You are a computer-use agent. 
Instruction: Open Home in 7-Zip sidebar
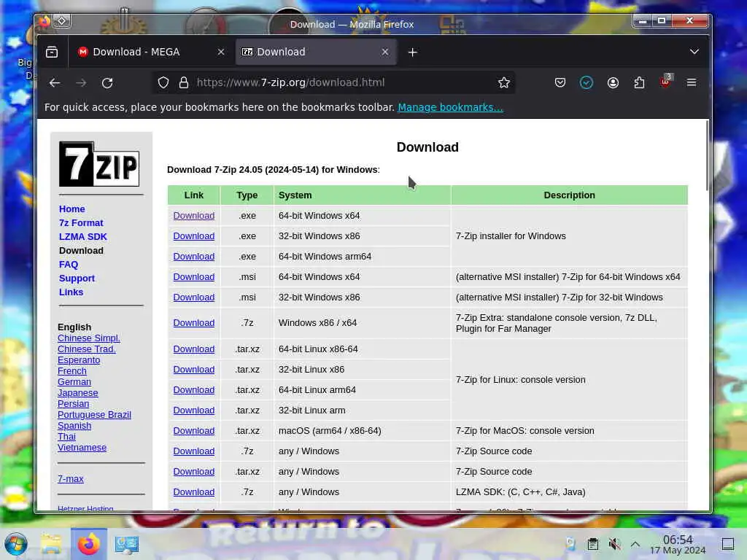(72, 209)
